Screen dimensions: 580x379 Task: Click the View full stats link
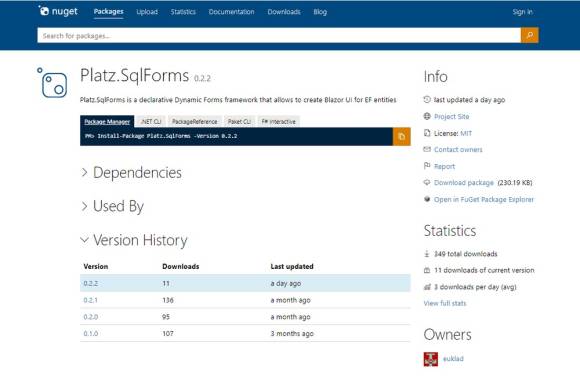click(x=445, y=303)
